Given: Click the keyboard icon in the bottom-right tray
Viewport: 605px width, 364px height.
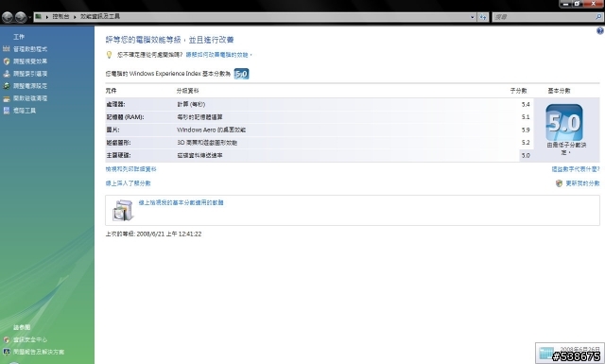Looking at the screenshot, I should (546, 354).
